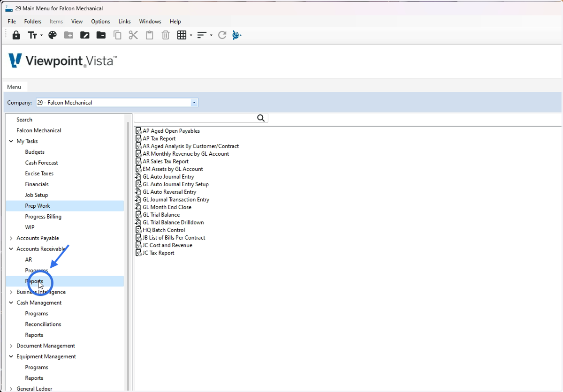Click the icon beside JC Tax Report

pyautogui.click(x=138, y=253)
